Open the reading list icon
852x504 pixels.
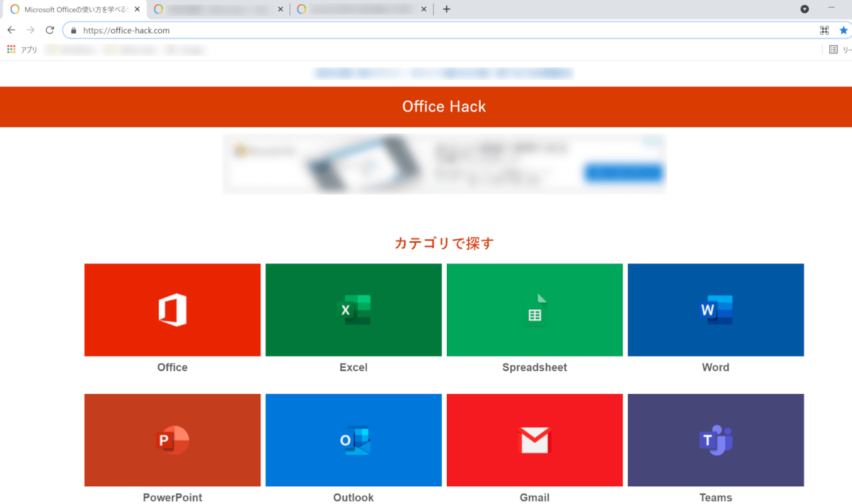coord(833,49)
